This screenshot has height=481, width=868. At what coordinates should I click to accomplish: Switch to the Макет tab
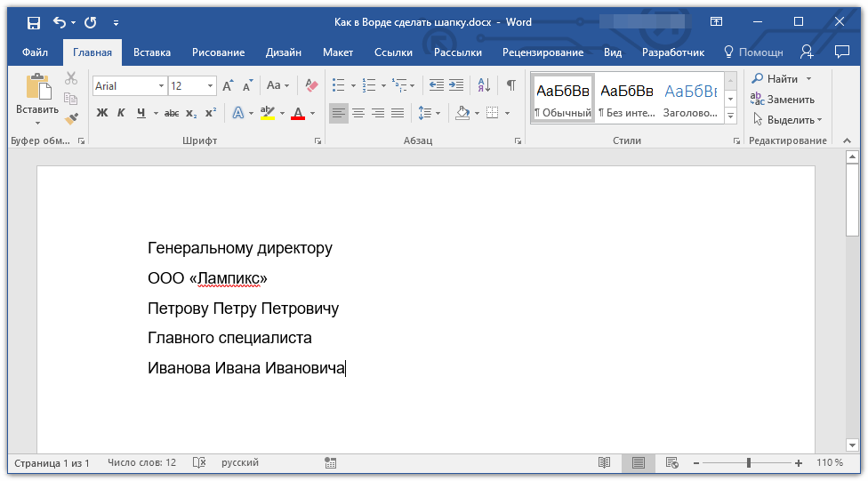coord(338,52)
